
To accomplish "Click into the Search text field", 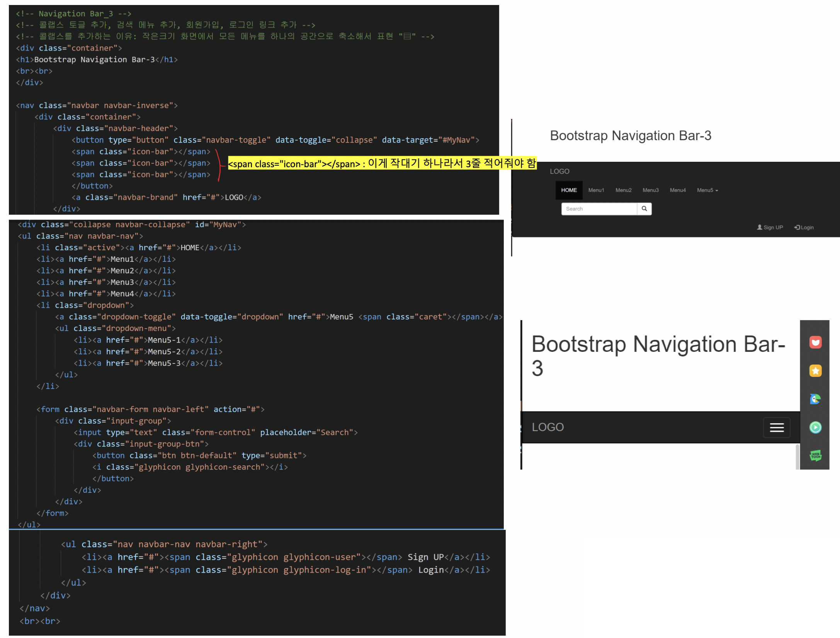I will click(599, 209).
